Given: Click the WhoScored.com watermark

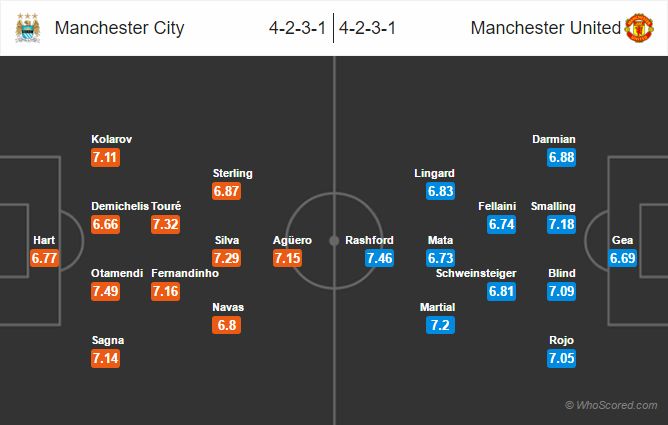Looking at the screenshot, I should (611, 405).
